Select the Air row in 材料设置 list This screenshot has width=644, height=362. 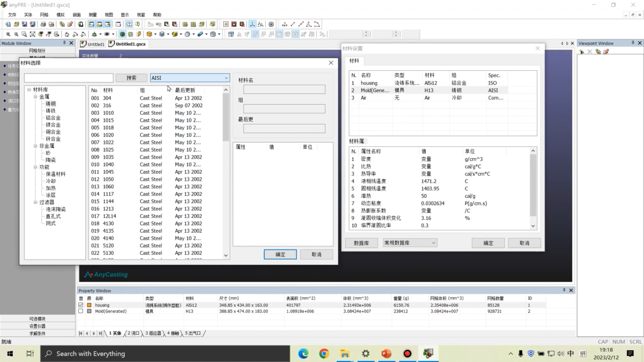coord(429,98)
